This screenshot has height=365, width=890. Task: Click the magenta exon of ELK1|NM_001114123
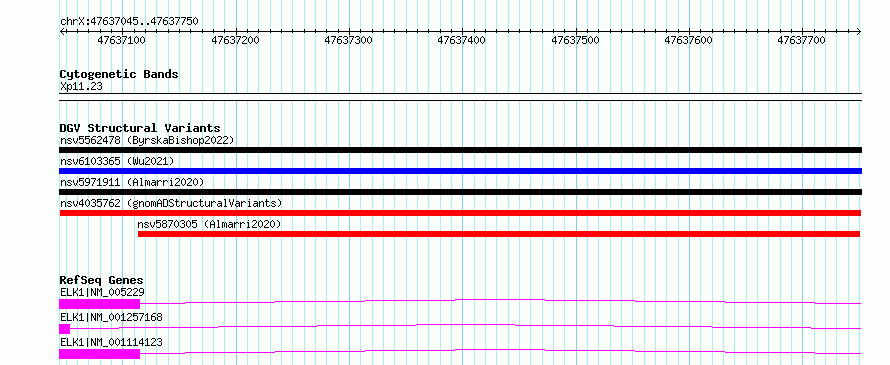tap(99, 354)
